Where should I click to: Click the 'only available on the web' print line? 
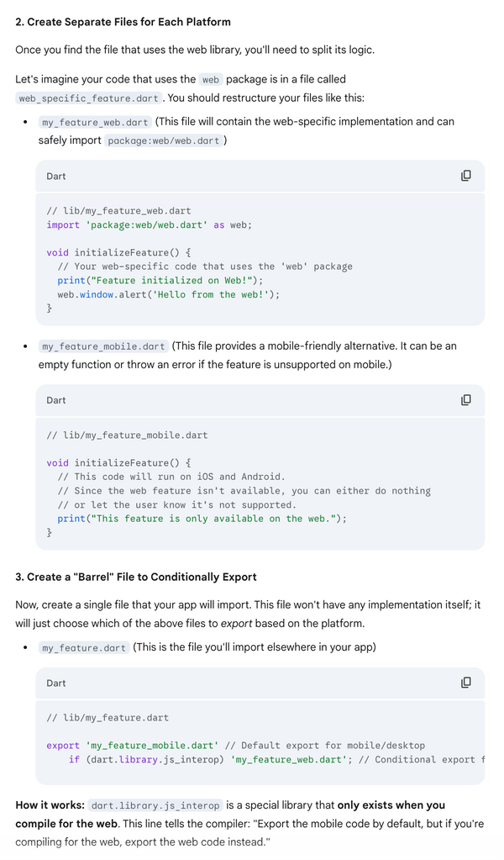click(202, 519)
